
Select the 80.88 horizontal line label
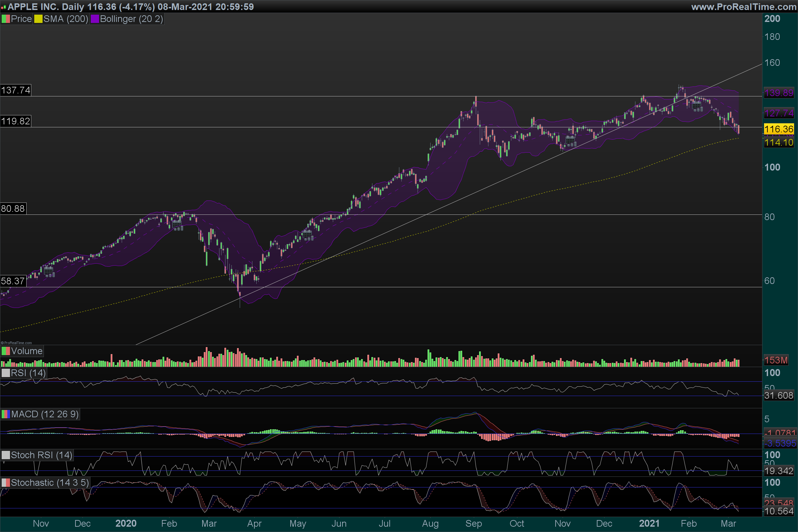[13, 208]
